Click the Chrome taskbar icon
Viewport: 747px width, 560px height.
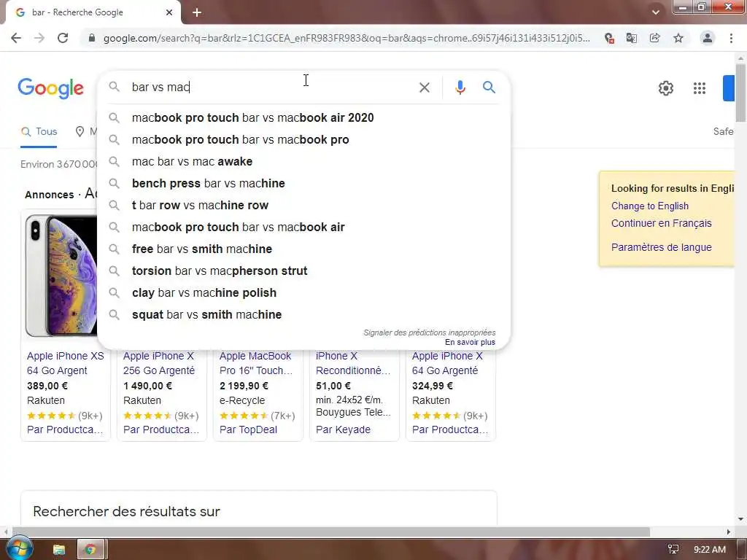pyautogui.click(x=90, y=550)
